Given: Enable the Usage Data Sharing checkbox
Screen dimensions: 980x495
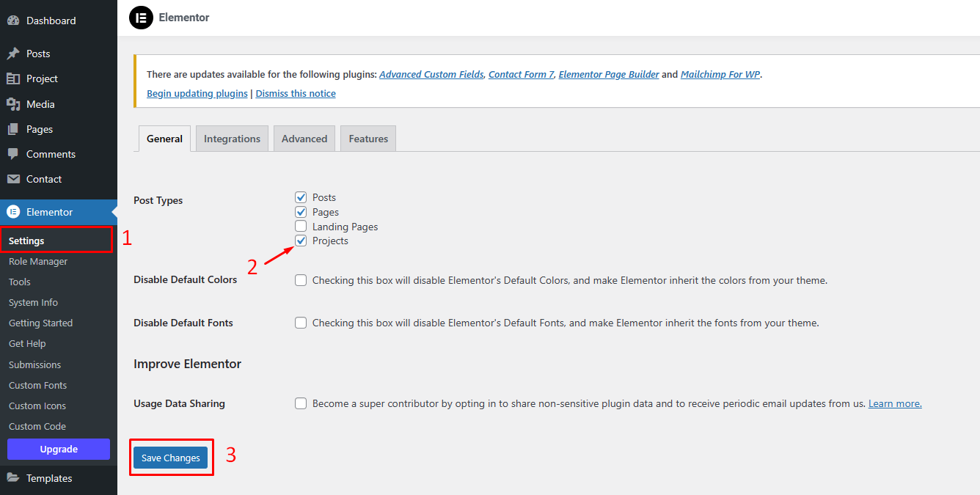Looking at the screenshot, I should [301, 403].
